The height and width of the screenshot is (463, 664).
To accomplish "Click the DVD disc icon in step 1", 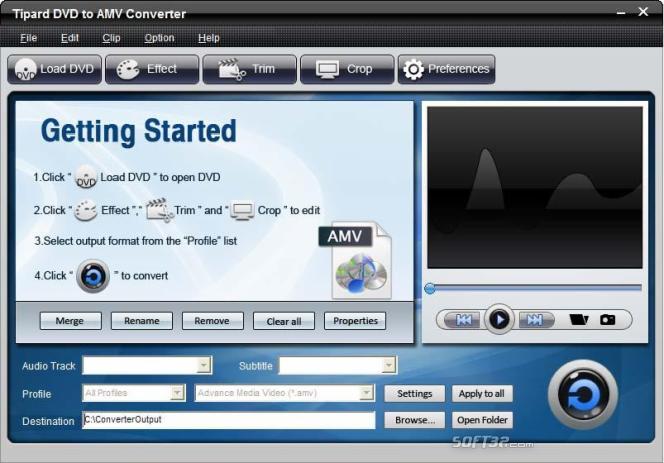I will [x=86, y=177].
